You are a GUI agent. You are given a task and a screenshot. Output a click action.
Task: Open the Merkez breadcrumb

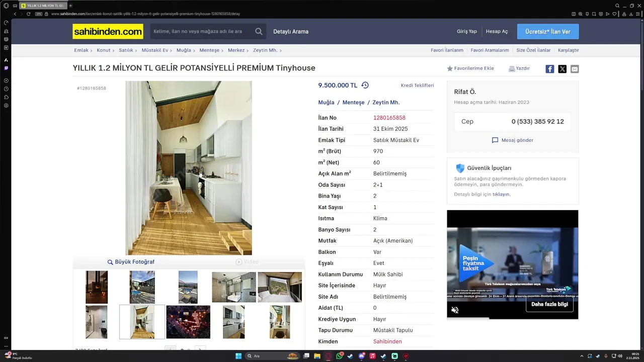click(x=236, y=50)
